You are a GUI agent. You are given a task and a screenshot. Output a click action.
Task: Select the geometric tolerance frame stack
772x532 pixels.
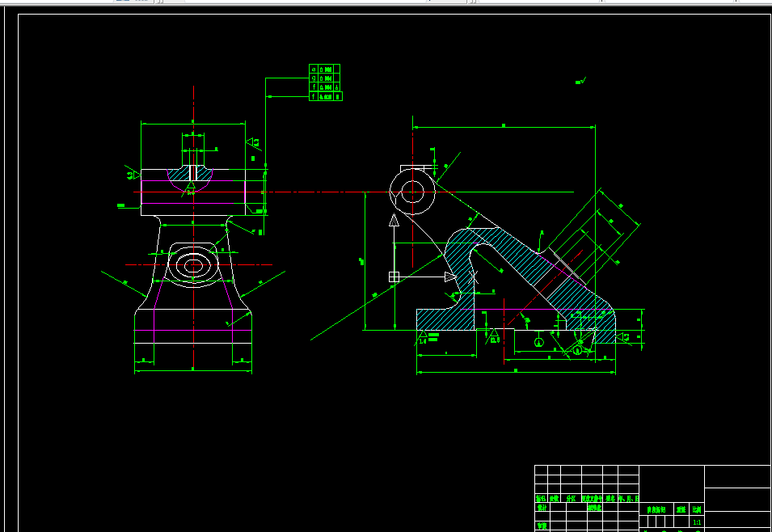pyautogui.click(x=326, y=82)
